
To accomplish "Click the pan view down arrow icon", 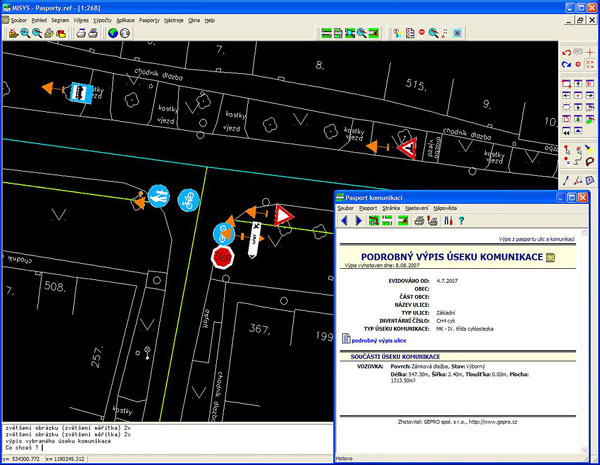I will (x=578, y=107).
